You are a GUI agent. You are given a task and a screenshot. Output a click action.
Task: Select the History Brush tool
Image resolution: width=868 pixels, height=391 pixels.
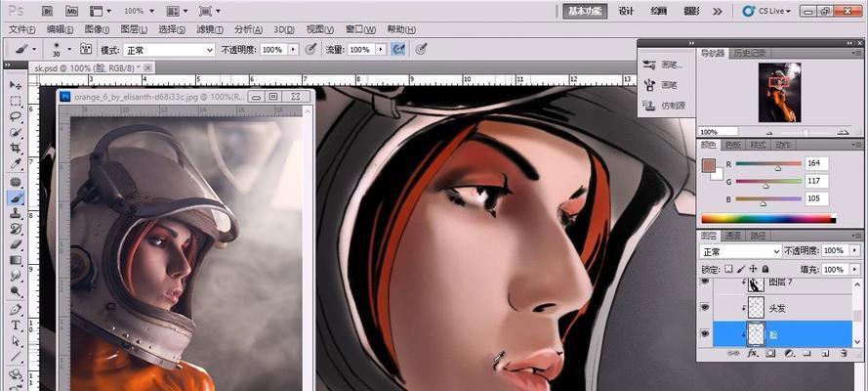[16, 229]
